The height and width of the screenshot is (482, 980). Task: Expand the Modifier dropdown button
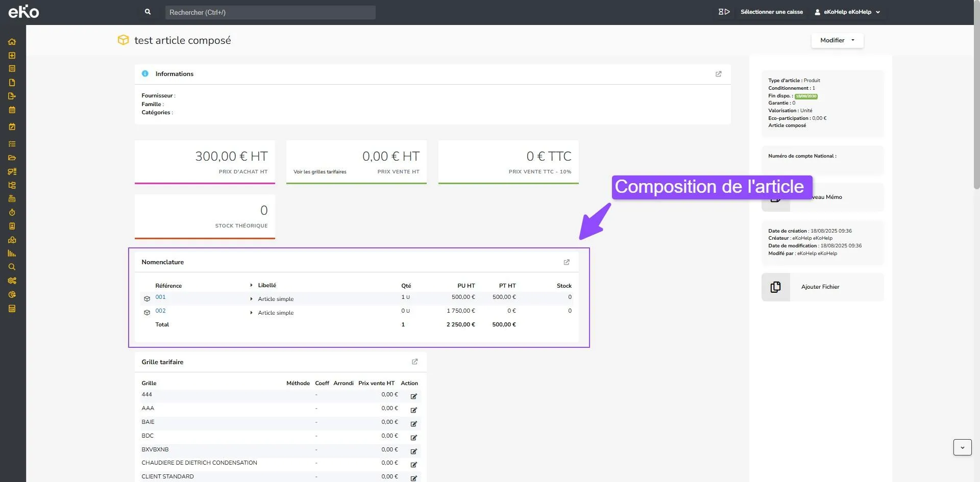pos(837,40)
